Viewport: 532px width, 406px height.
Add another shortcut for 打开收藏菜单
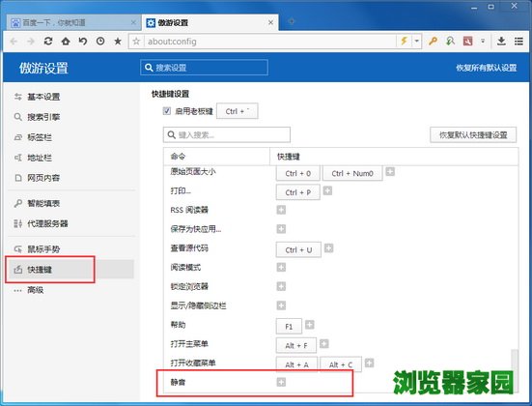click(369, 362)
